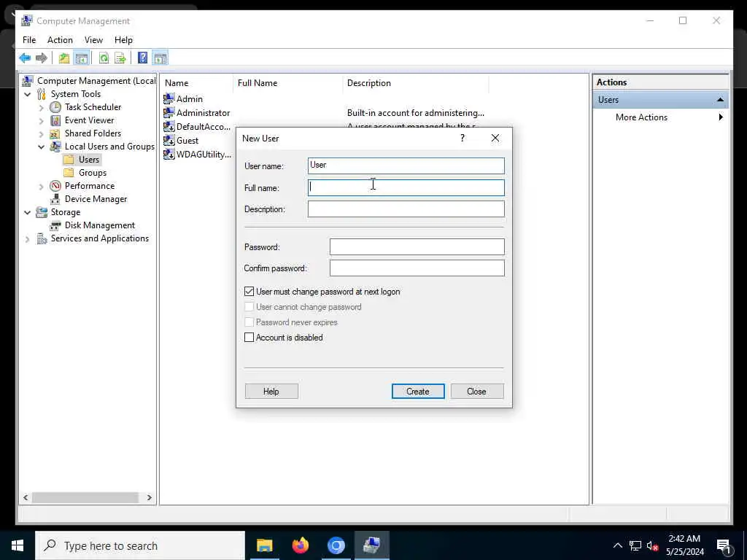Collapse the System Tools node

pyautogui.click(x=28, y=94)
